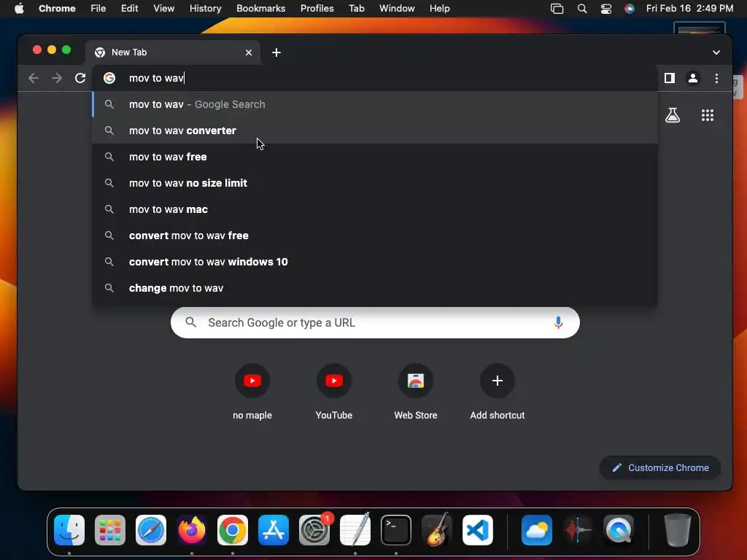This screenshot has width=747, height=560.
Task: Open the side panel icon in toolbar
Action: pyautogui.click(x=670, y=78)
